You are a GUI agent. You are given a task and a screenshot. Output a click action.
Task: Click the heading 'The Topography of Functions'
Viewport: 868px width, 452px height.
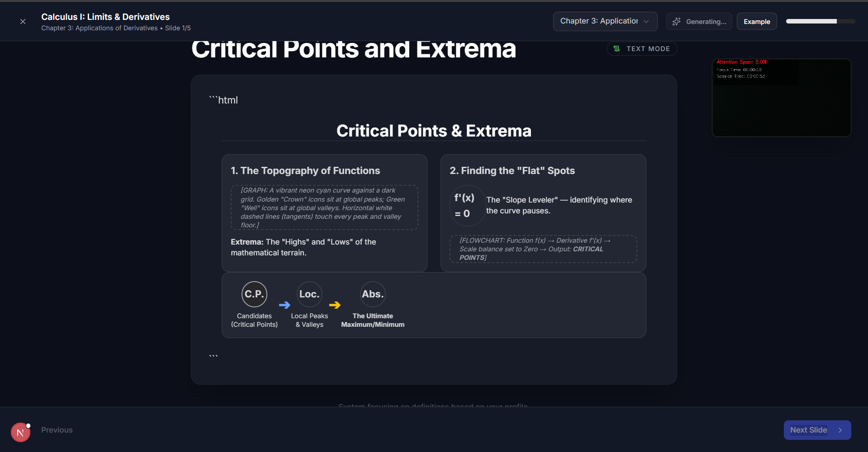click(305, 170)
